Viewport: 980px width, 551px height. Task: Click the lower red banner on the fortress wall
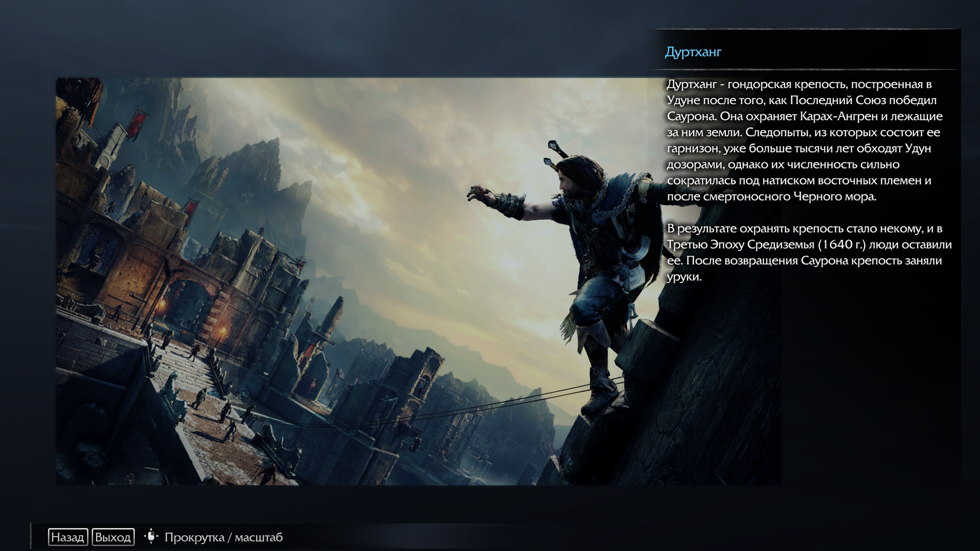(191, 209)
